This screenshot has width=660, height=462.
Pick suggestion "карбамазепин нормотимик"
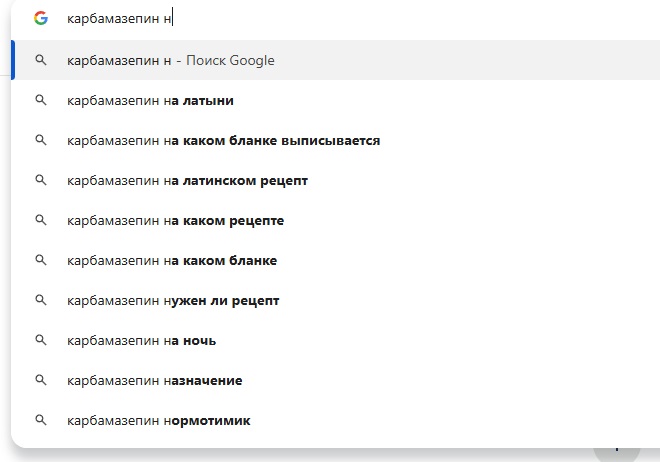(158, 420)
